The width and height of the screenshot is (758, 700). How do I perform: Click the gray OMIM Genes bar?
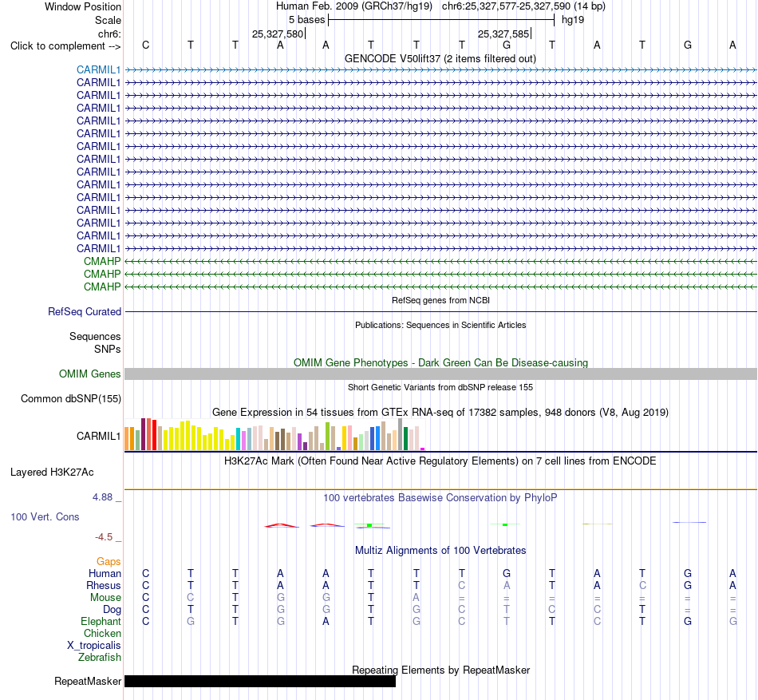440,374
